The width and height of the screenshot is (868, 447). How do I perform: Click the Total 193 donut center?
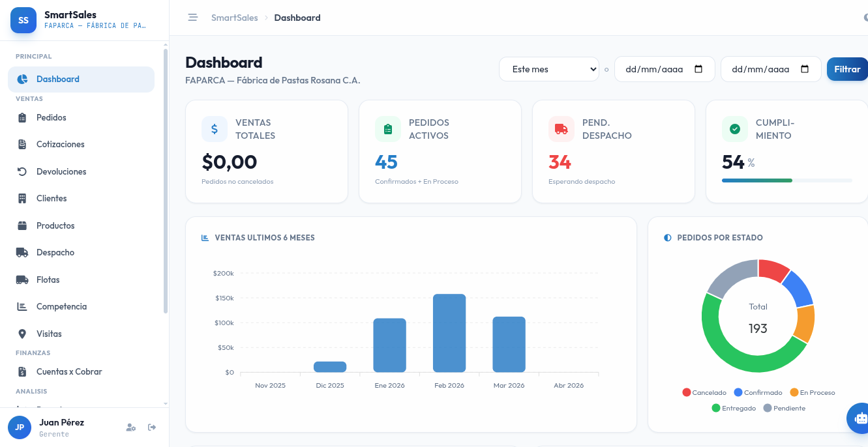coord(758,319)
